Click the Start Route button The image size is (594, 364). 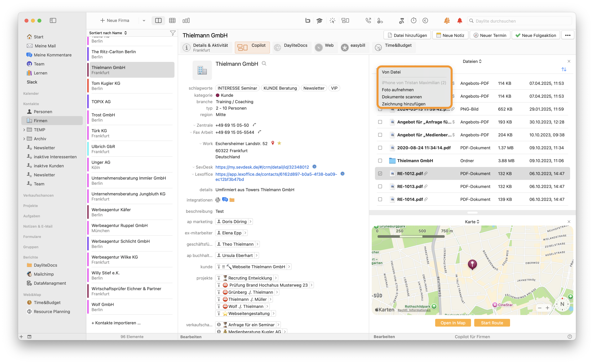point(492,323)
